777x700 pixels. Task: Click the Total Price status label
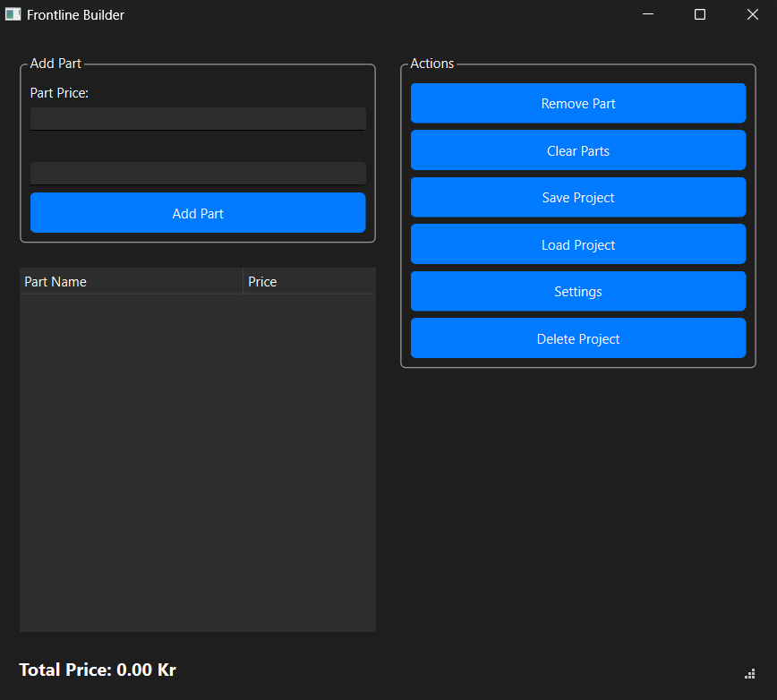click(x=97, y=670)
